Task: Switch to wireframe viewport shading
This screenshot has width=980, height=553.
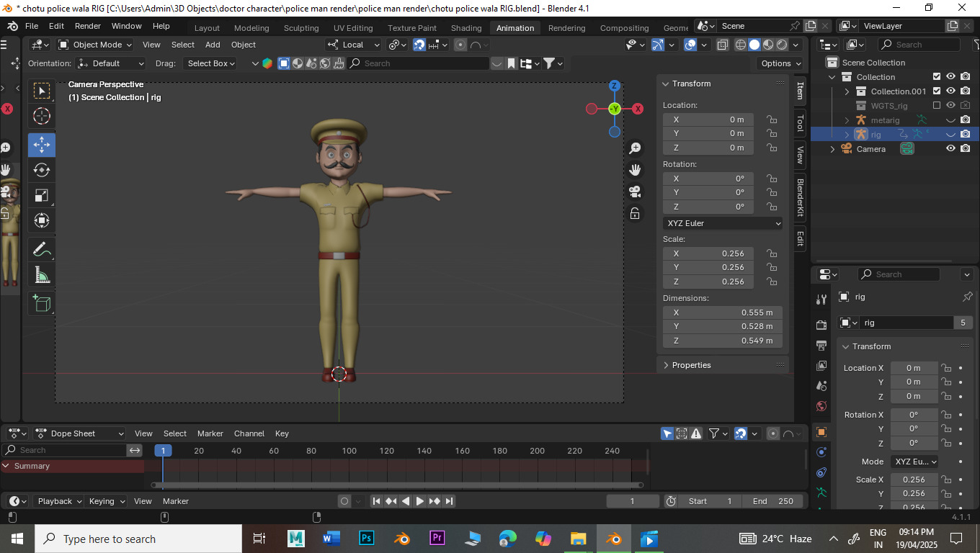Action: click(741, 45)
